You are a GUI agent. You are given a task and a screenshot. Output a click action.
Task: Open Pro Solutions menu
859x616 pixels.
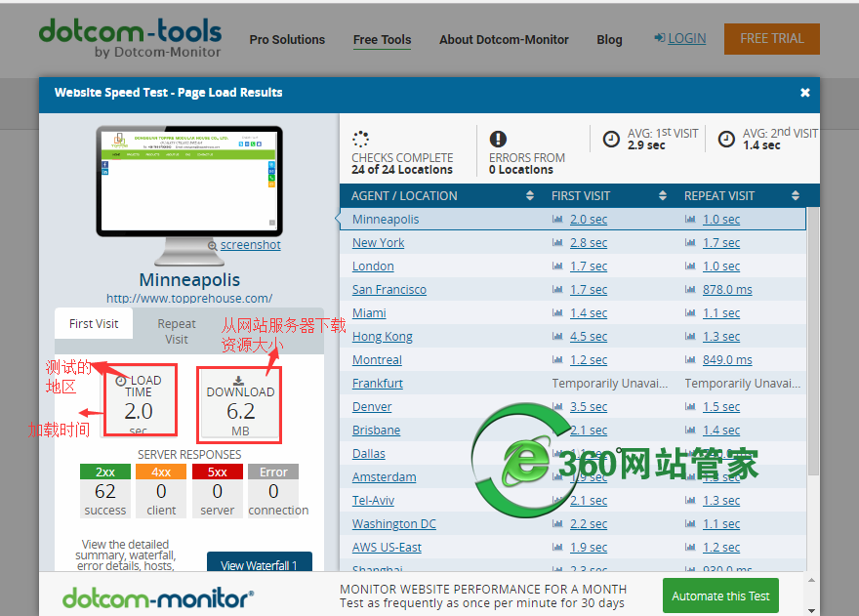pyautogui.click(x=287, y=39)
